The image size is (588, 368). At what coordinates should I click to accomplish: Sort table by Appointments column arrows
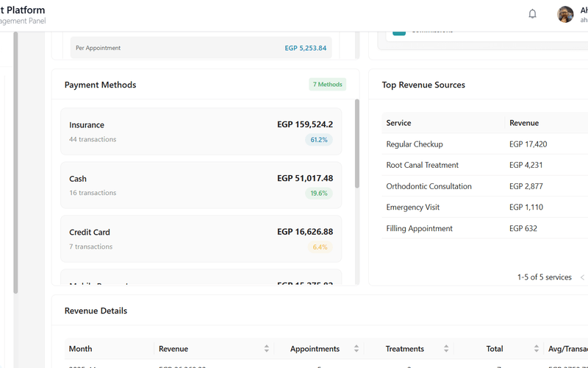[356, 349]
